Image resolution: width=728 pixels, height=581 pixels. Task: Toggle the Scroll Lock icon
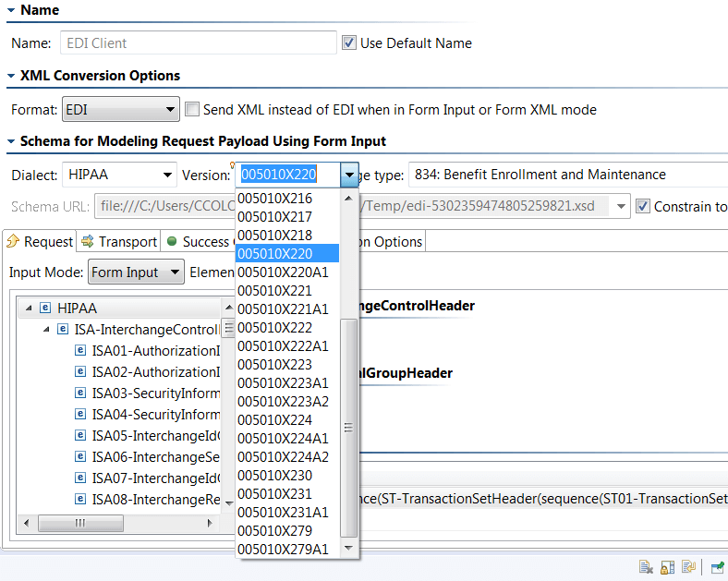coord(667,567)
